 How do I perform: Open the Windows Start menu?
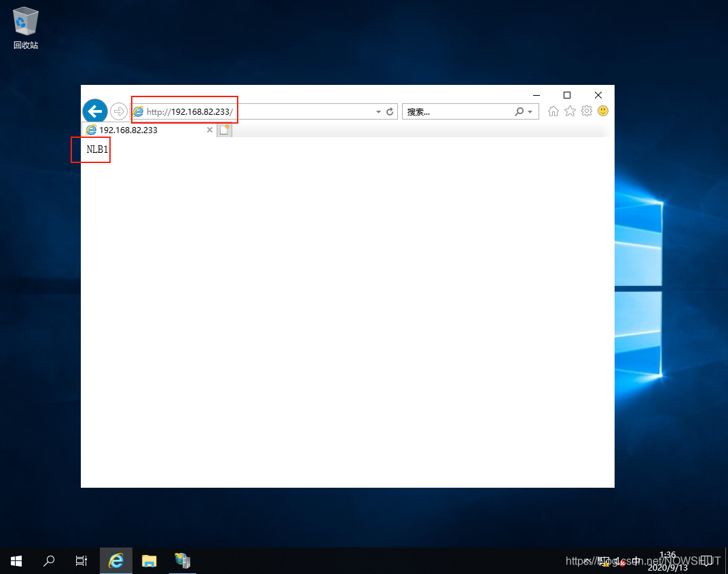pos(16,560)
